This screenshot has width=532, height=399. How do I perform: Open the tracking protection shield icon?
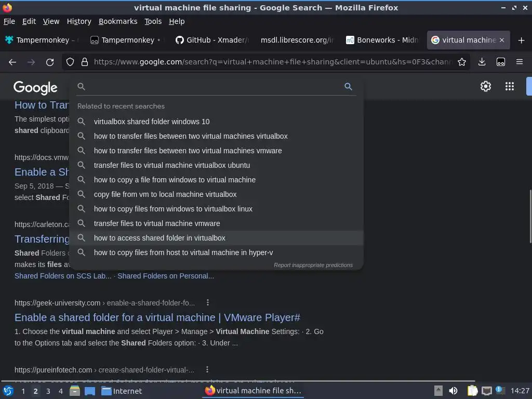(70, 62)
